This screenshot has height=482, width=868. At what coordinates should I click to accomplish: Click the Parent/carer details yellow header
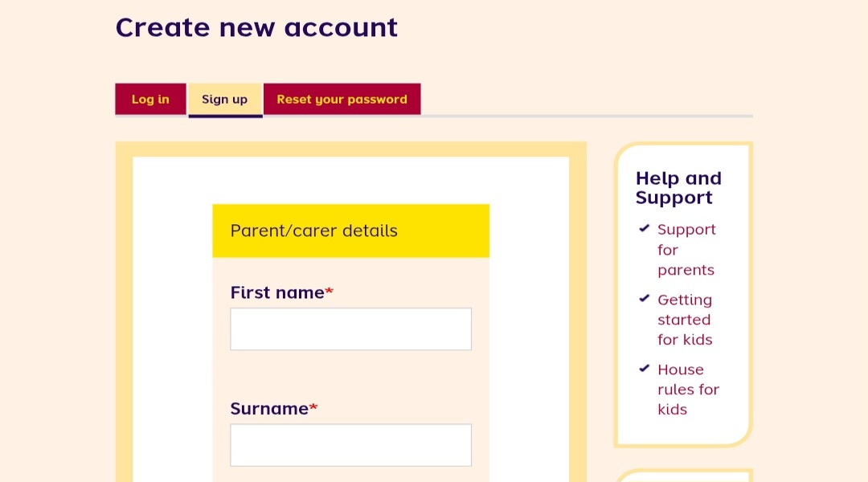[350, 231]
